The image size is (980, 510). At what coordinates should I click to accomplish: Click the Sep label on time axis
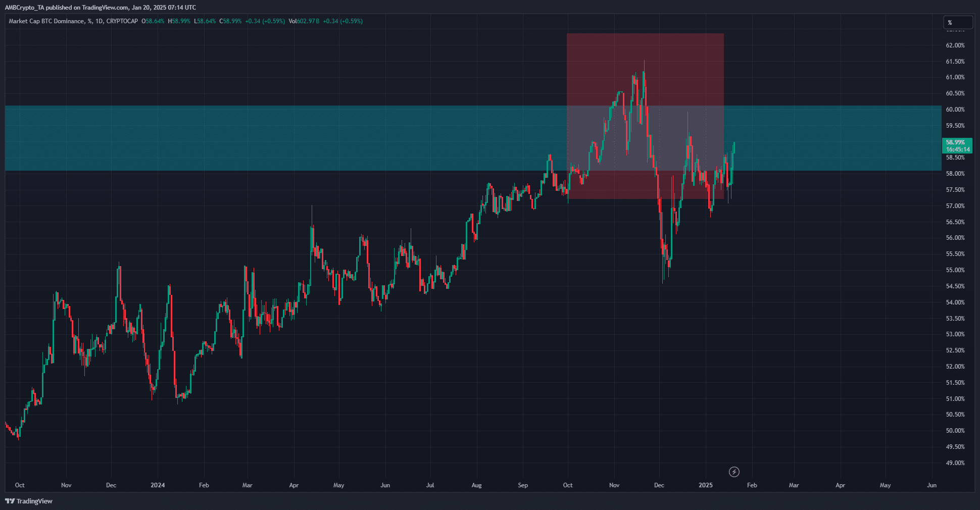click(x=523, y=485)
